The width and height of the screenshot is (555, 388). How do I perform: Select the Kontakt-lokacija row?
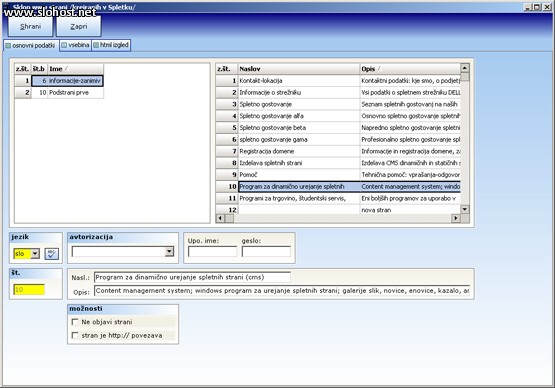tap(338, 81)
